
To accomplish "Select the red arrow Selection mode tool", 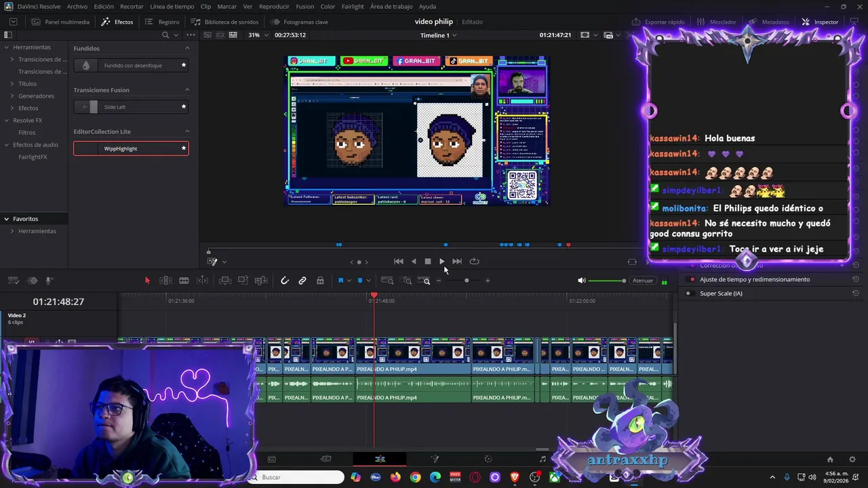I will [147, 281].
